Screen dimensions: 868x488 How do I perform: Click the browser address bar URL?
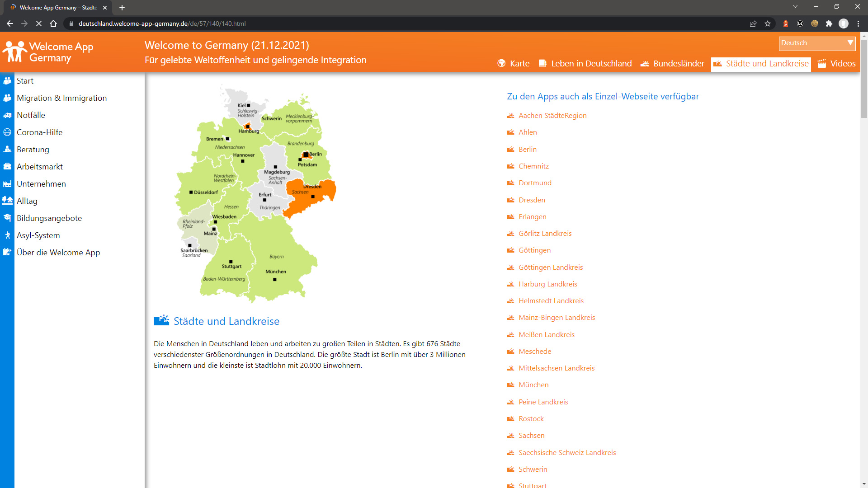[162, 23]
